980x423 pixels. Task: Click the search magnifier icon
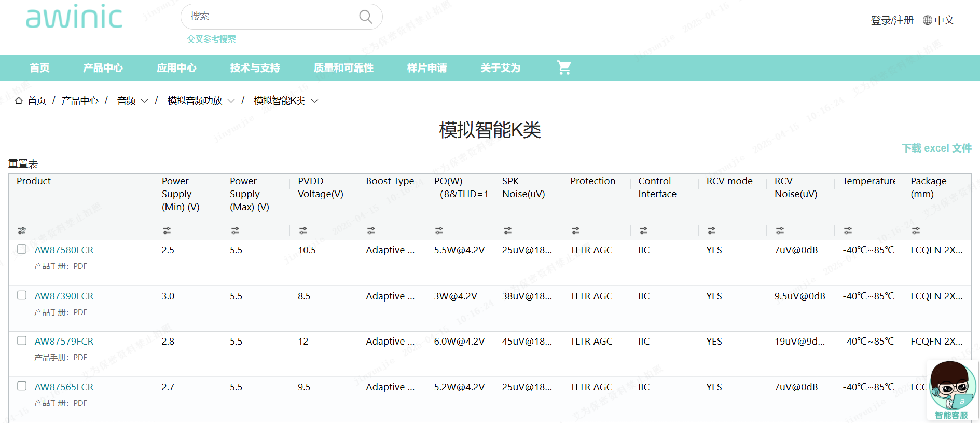click(x=365, y=17)
